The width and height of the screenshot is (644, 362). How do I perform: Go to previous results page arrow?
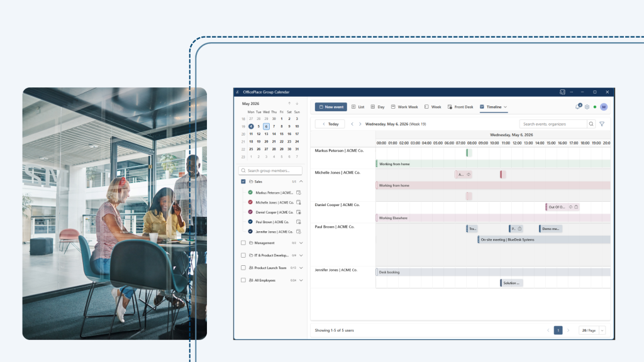548,331
